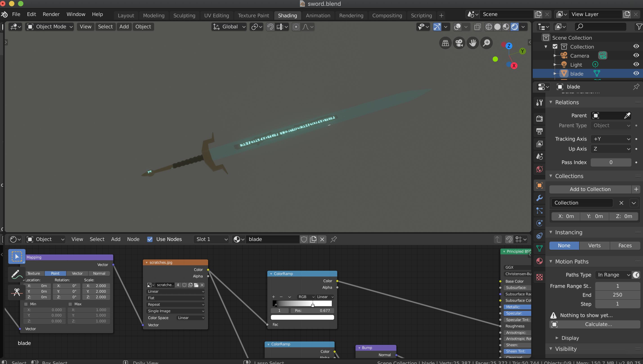This screenshot has height=364, width=643.
Task: Switch to UV Editing workspace tab
Action: tap(216, 16)
